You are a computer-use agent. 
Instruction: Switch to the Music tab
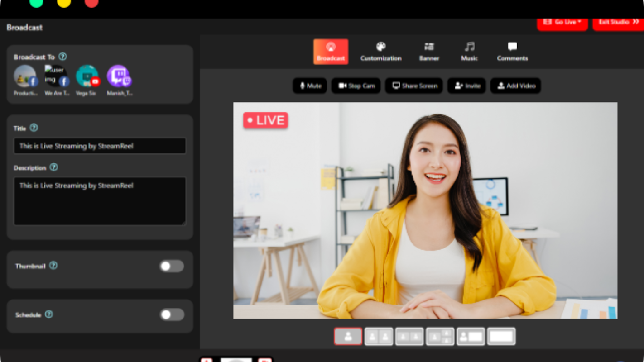[469, 52]
